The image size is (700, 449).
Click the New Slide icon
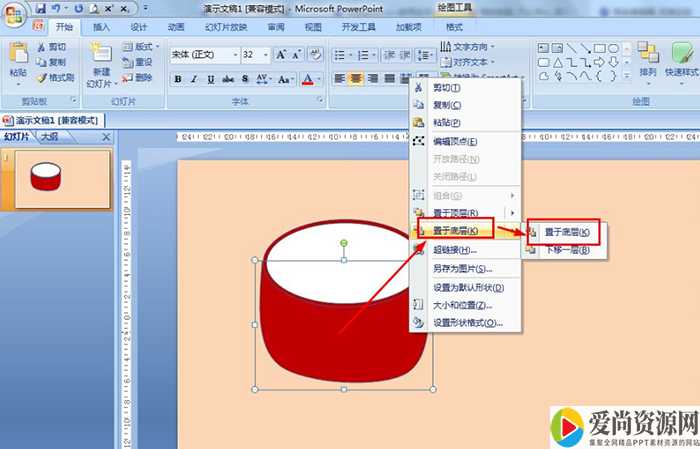pos(100,58)
